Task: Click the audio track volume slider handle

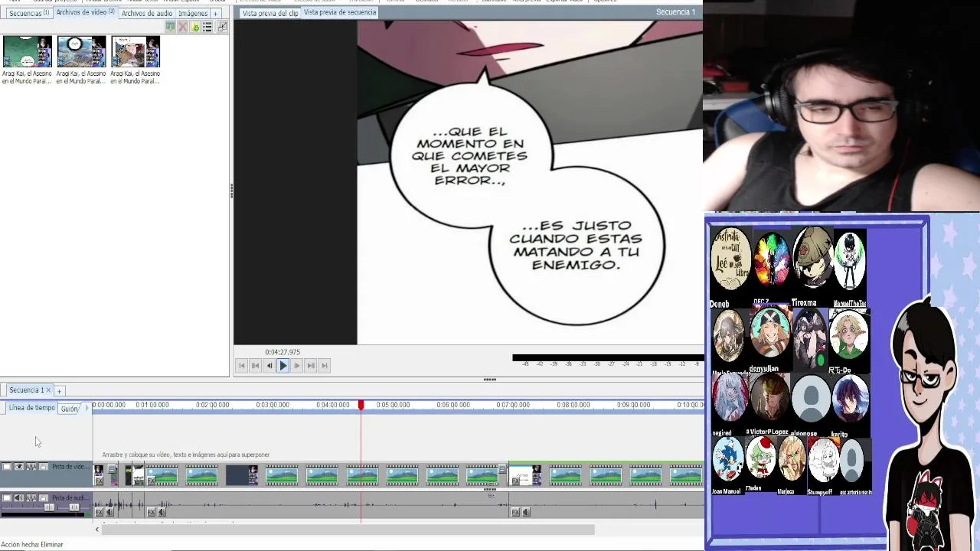Action: (x=49, y=507)
